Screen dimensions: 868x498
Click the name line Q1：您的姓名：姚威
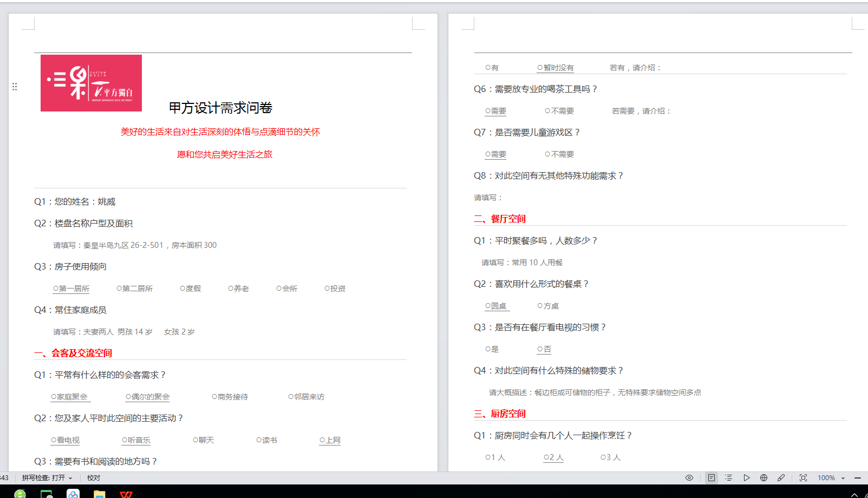click(x=75, y=201)
